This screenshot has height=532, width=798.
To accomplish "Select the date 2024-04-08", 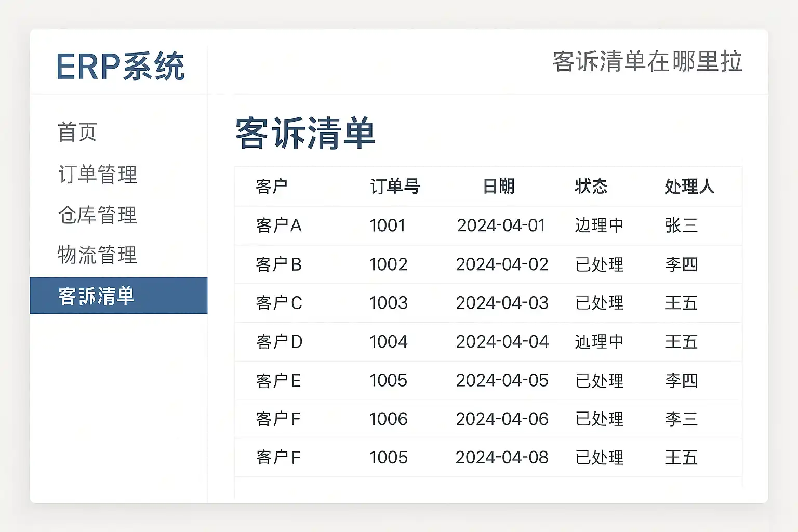I will [502, 458].
